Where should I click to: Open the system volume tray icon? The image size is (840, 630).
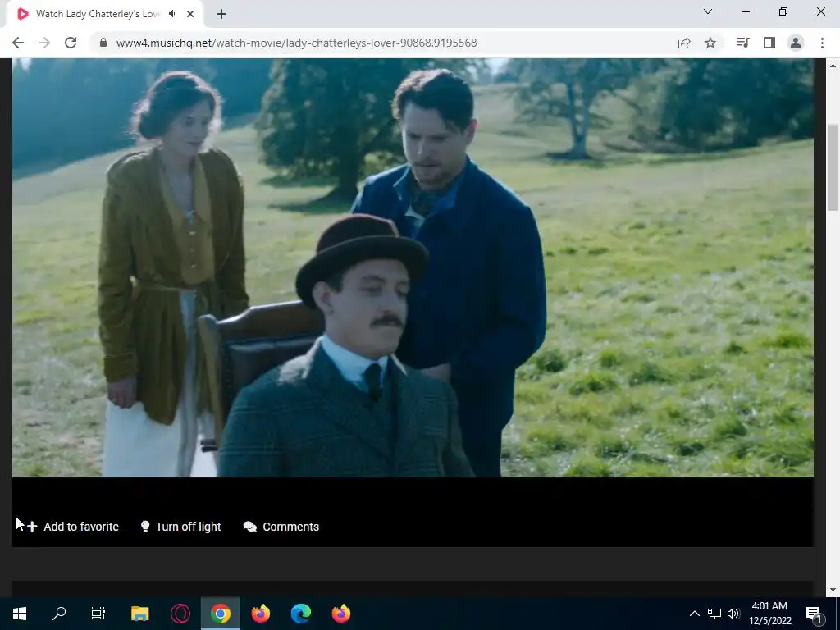click(733, 614)
